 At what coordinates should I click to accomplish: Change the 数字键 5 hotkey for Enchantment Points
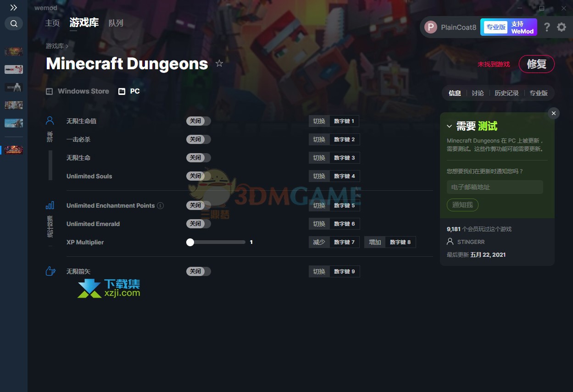point(345,205)
